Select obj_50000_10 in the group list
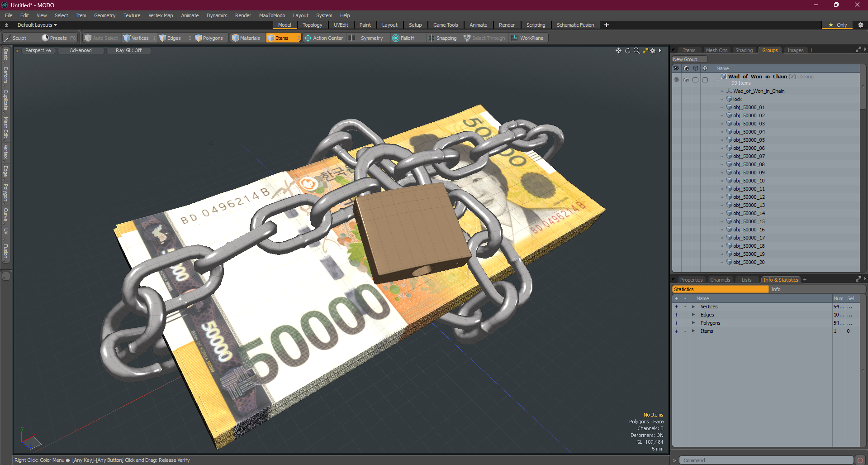 [749, 181]
